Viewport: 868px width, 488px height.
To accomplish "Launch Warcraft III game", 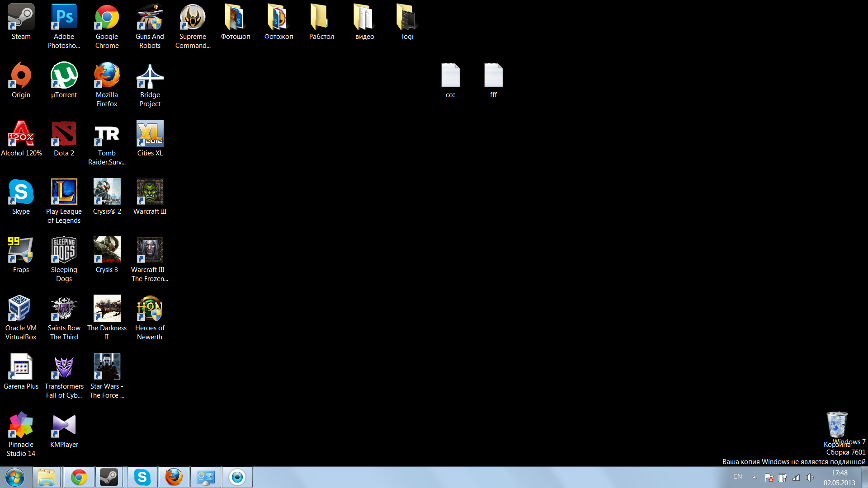I will point(150,197).
